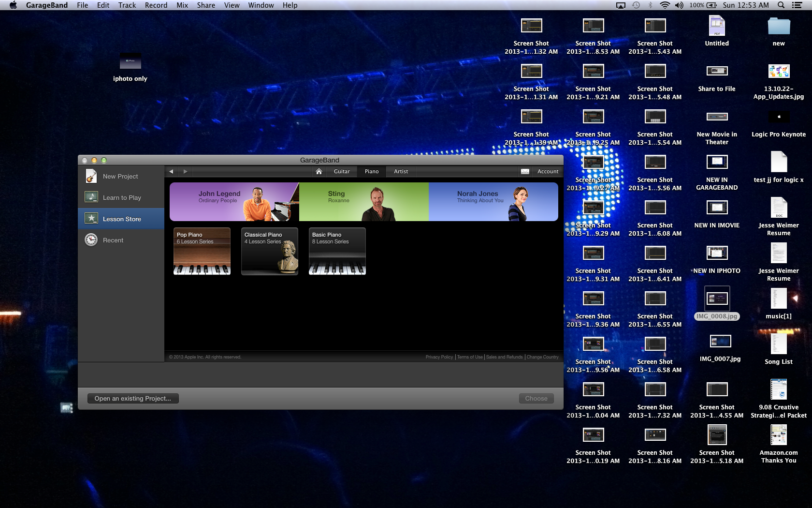
Task: Open the Terms of Use link
Action: pos(470,357)
